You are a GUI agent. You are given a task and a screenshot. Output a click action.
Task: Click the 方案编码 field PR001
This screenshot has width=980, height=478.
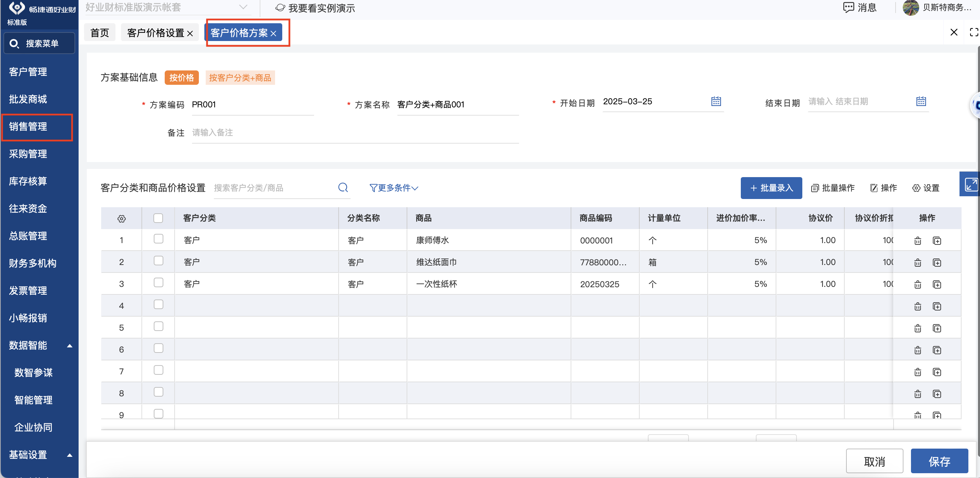(x=253, y=105)
